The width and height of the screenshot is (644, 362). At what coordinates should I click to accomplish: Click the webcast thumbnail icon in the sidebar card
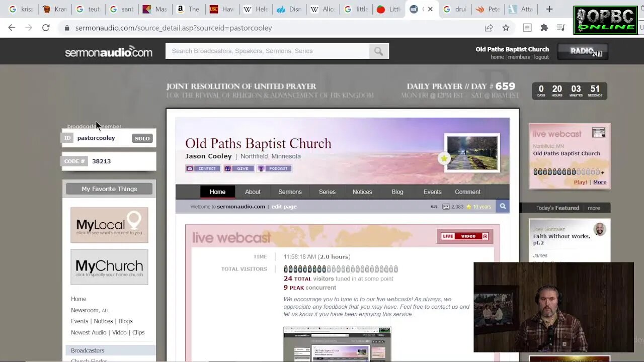click(x=599, y=133)
